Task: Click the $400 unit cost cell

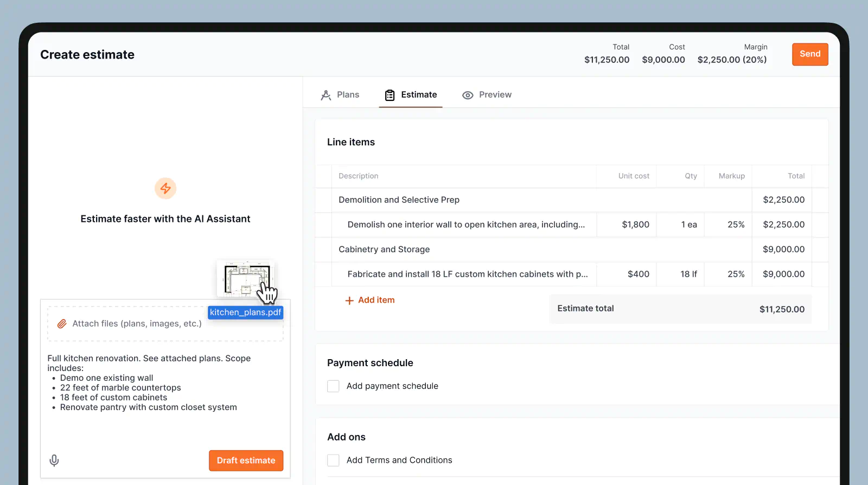Action: coord(627,275)
